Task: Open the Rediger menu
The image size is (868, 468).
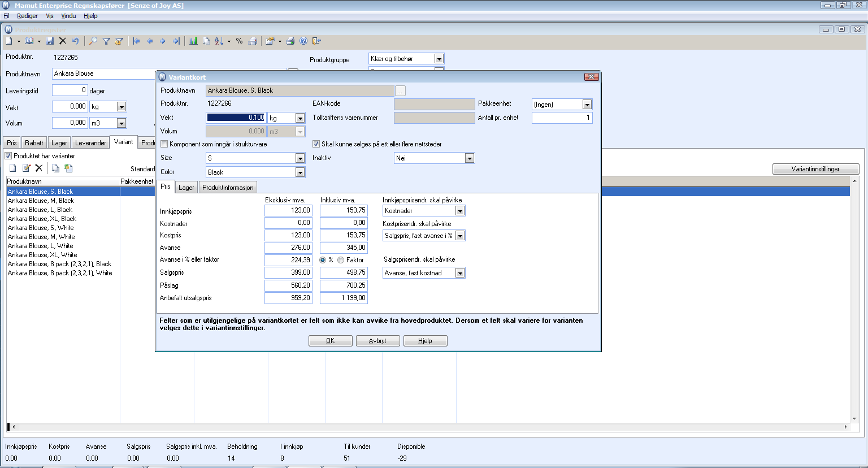Action: click(x=27, y=16)
